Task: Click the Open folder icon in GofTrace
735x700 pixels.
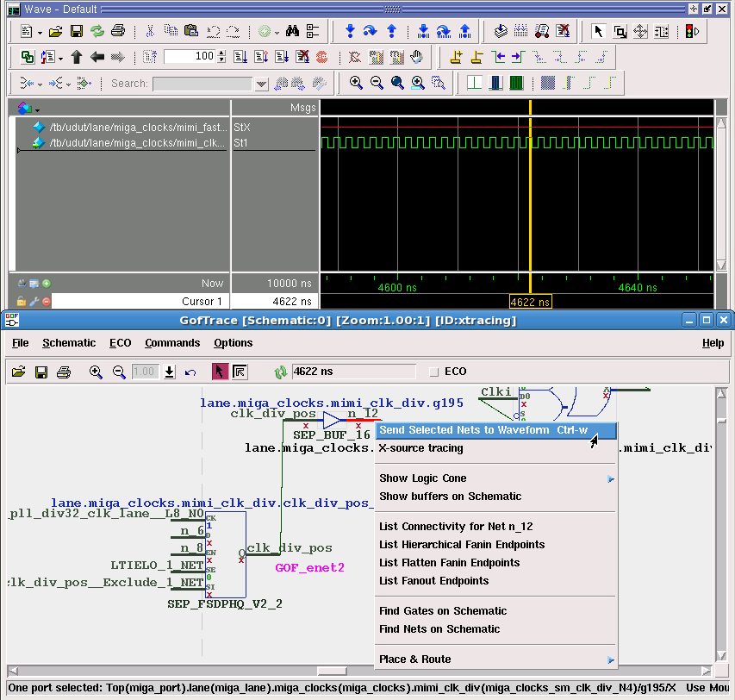Action: tap(18, 372)
